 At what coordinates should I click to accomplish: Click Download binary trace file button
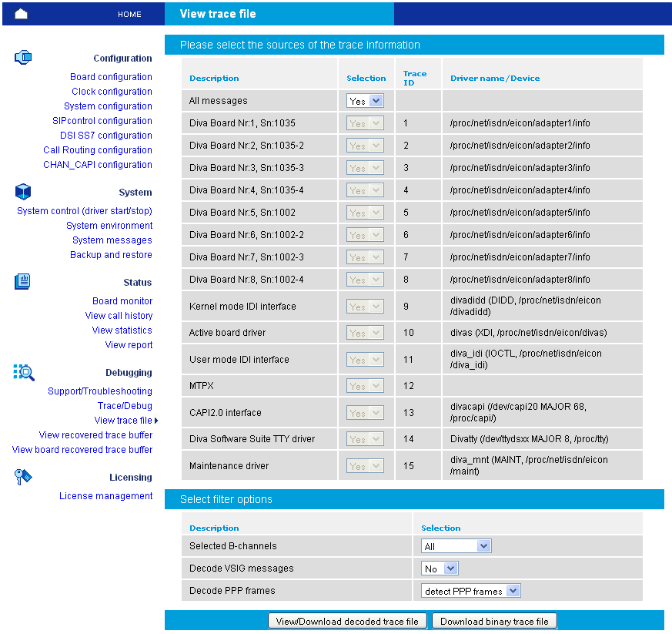[x=494, y=621]
